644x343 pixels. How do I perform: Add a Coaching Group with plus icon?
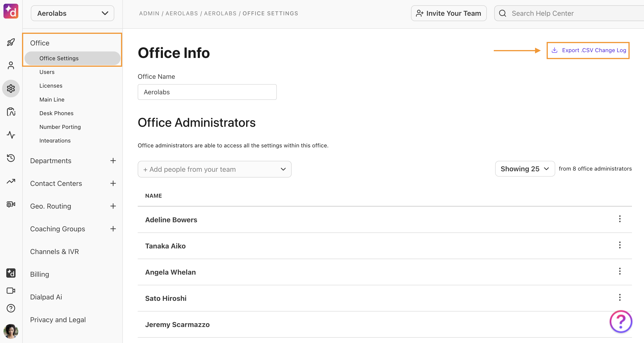113,229
